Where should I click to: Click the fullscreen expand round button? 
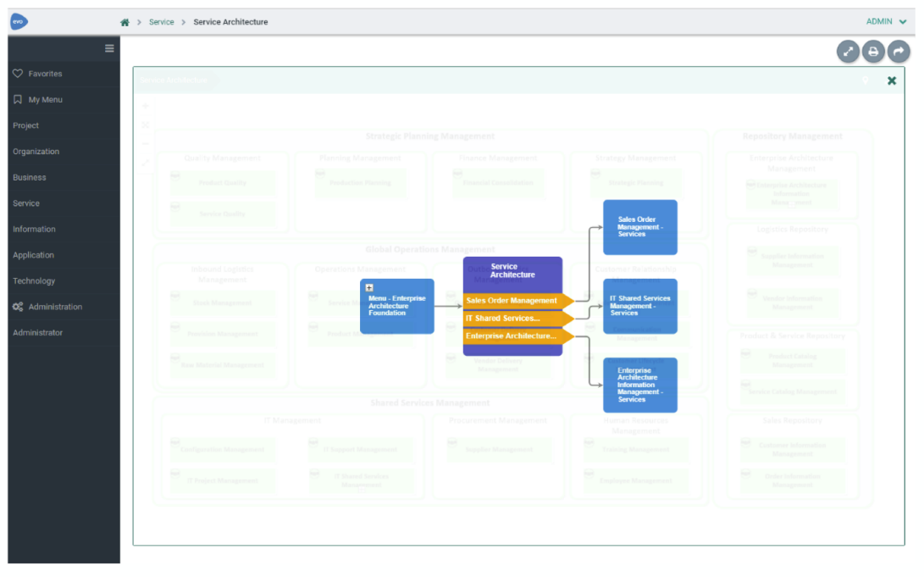(848, 52)
